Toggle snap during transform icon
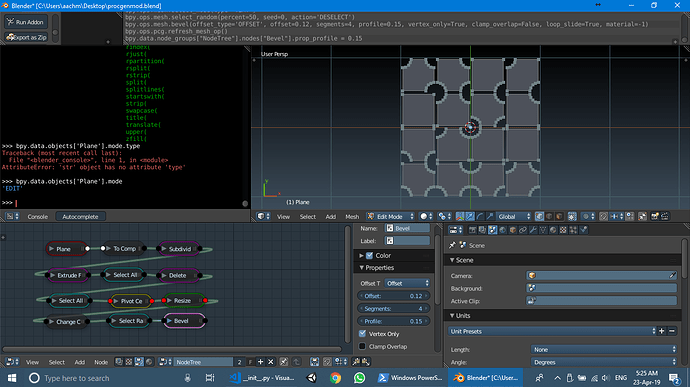 tap(603, 216)
